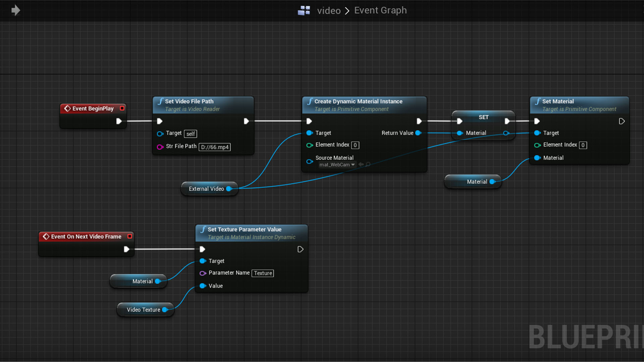Viewport: 644px width, 362px height.
Task: Click Set Material node execution output pin
Action: 622,121
